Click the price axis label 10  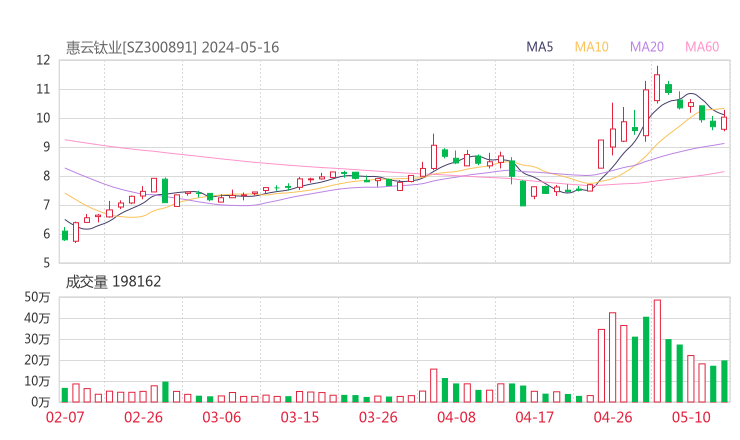[43, 118]
